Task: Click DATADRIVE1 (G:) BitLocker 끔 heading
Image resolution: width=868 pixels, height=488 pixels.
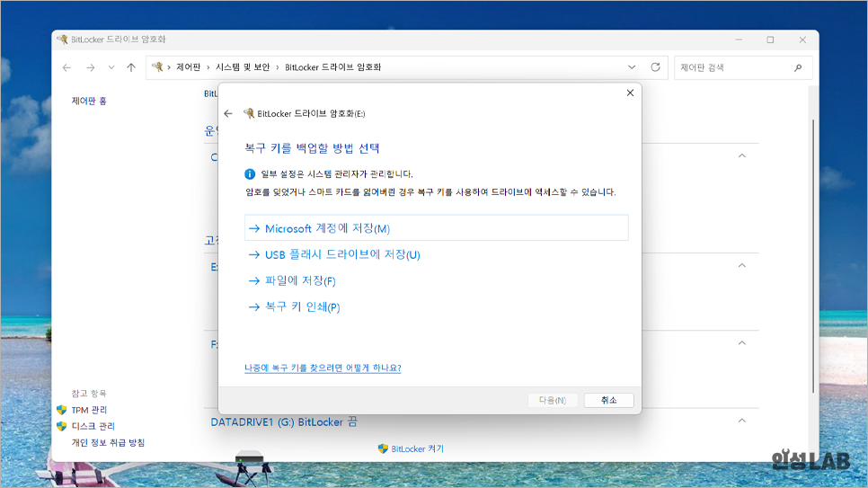Action: 284,422
